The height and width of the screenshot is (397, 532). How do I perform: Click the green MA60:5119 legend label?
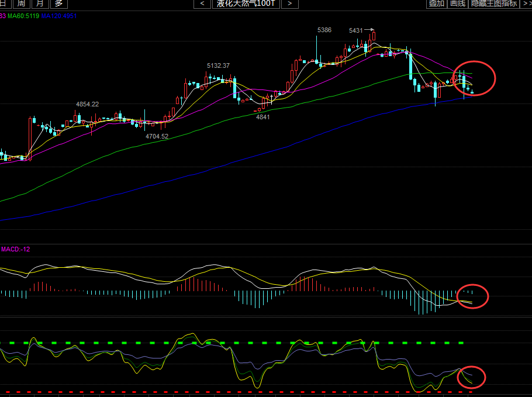(23, 16)
